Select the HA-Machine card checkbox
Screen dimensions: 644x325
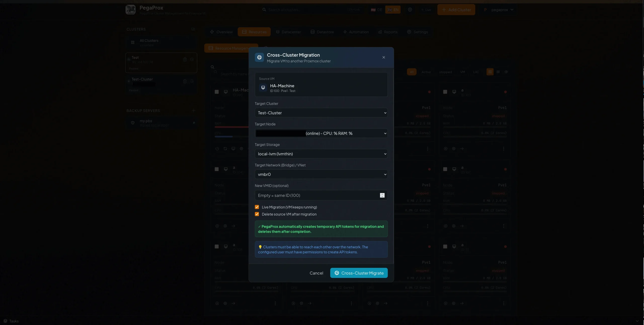217,92
